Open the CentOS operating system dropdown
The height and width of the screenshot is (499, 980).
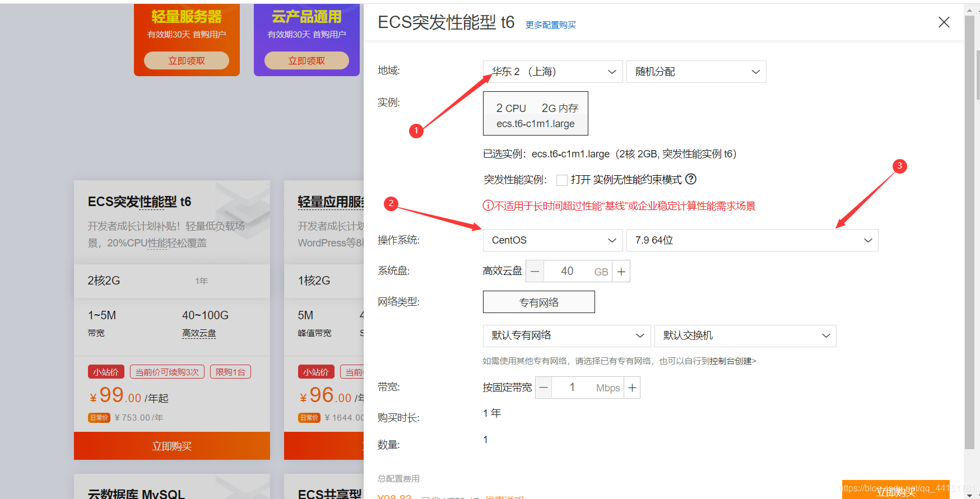552,240
